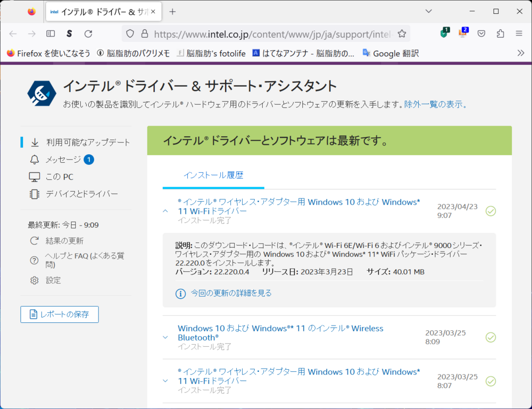Go forward to next page
This screenshot has width=532, height=409.
click(32, 34)
